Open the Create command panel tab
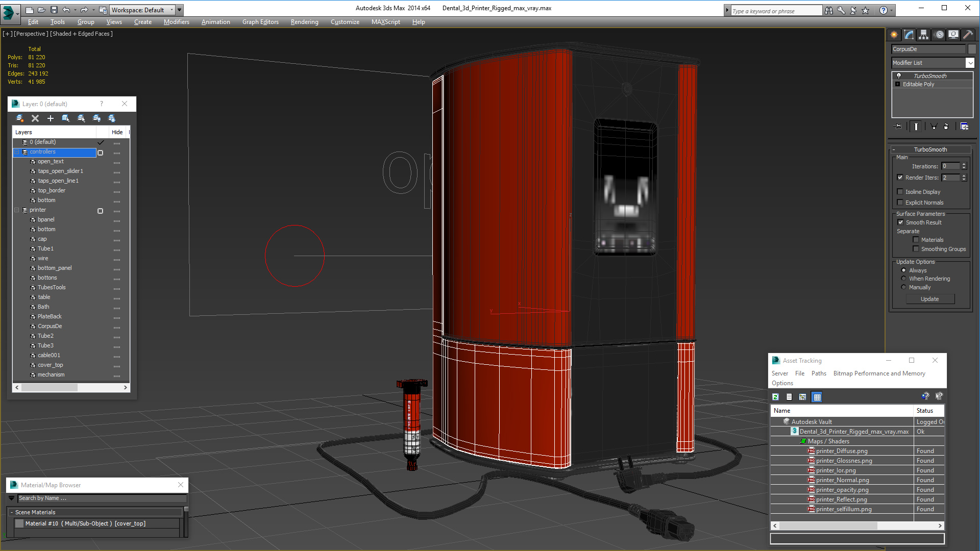This screenshot has height=551, width=980. pos(894,35)
